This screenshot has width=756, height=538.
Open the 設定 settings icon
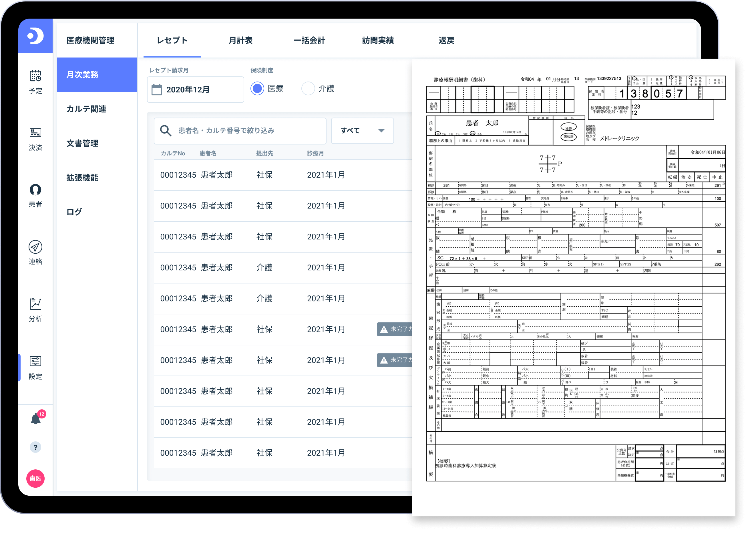[35, 362]
